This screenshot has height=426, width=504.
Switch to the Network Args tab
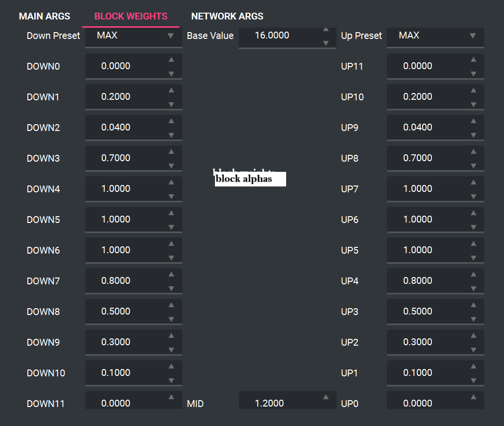point(227,16)
